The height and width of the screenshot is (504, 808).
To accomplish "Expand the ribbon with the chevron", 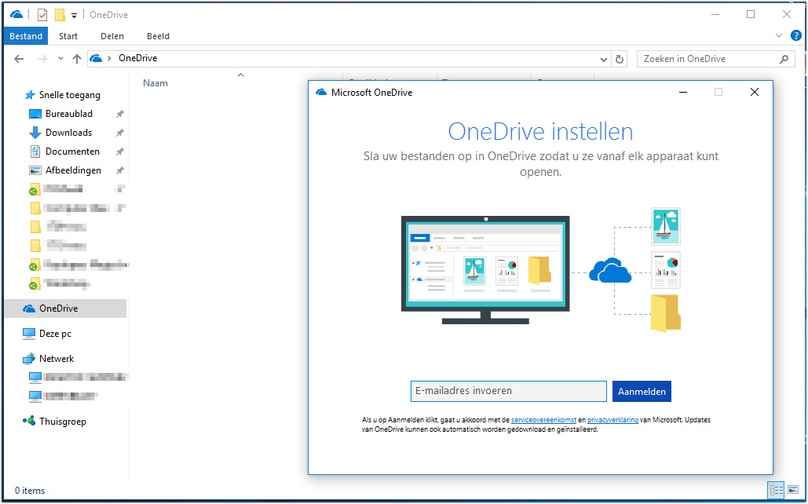I will tap(779, 36).
